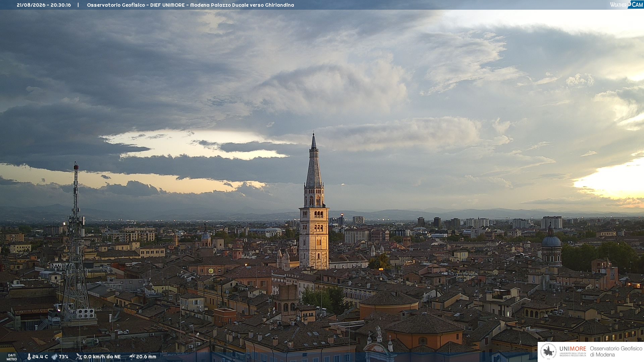The image size is (644, 362).
Task: Click the 20.6 mm rainfall value
Action: (146, 357)
